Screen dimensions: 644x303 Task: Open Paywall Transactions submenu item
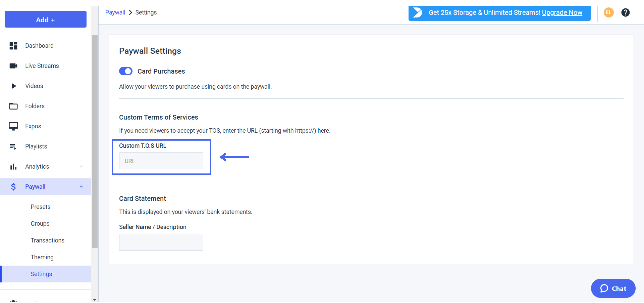[x=48, y=240]
